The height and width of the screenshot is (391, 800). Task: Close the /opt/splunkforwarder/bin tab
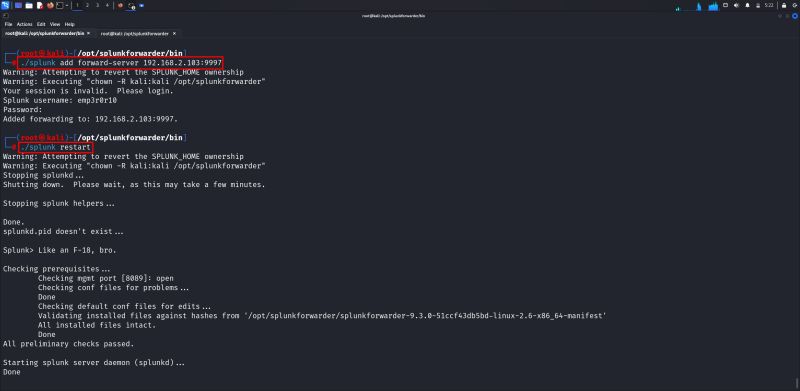(x=88, y=33)
